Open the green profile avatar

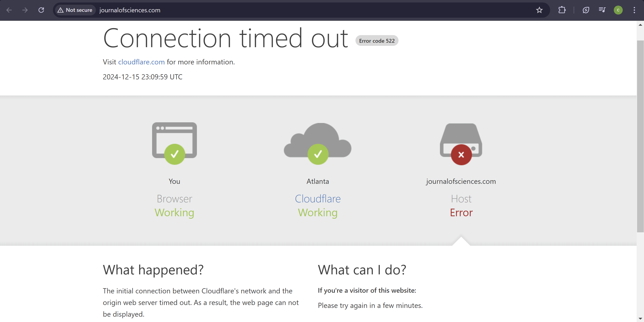(x=618, y=10)
